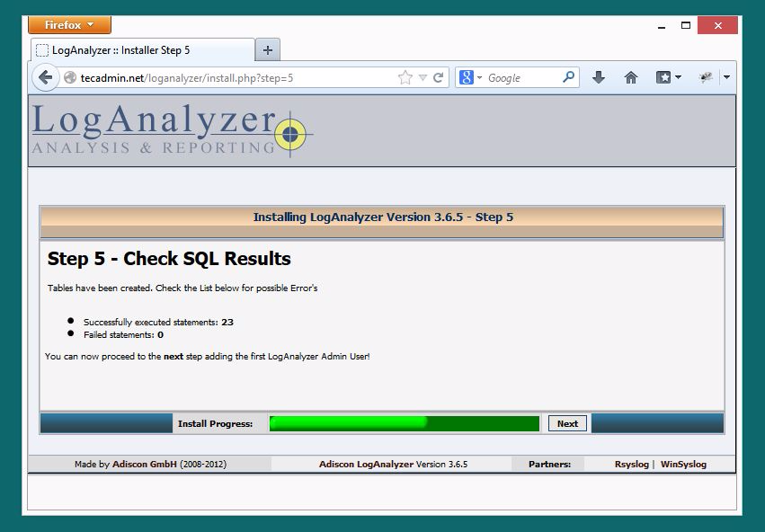Image resolution: width=765 pixels, height=532 pixels.
Task: Click the "Step 5 - Check SQL Results" heading
Action: click(169, 259)
